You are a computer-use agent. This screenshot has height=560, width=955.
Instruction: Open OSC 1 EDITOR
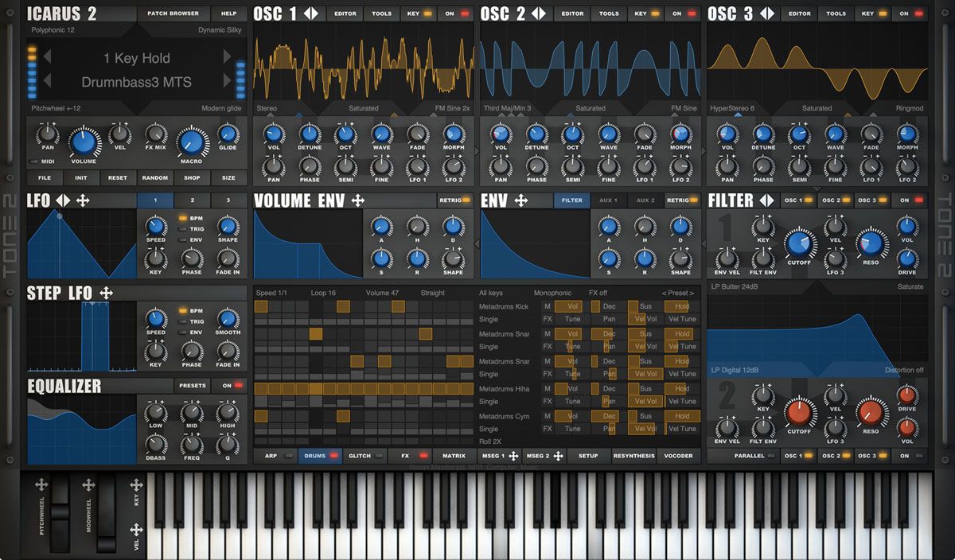pos(345,14)
